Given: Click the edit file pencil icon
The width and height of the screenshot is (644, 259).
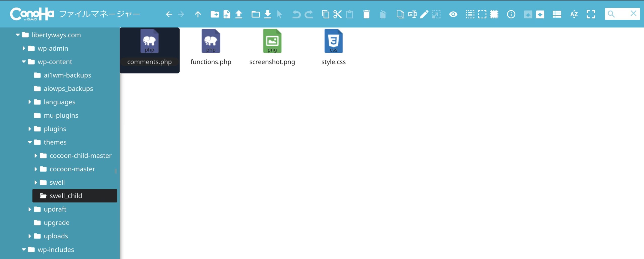Looking at the screenshot, I should [x=424, y=14].
